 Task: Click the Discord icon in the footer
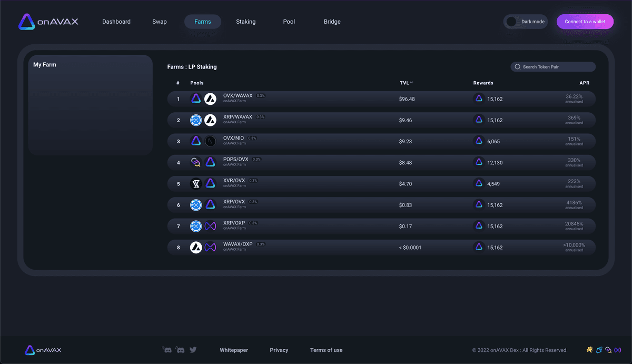(x=167, y=349)
